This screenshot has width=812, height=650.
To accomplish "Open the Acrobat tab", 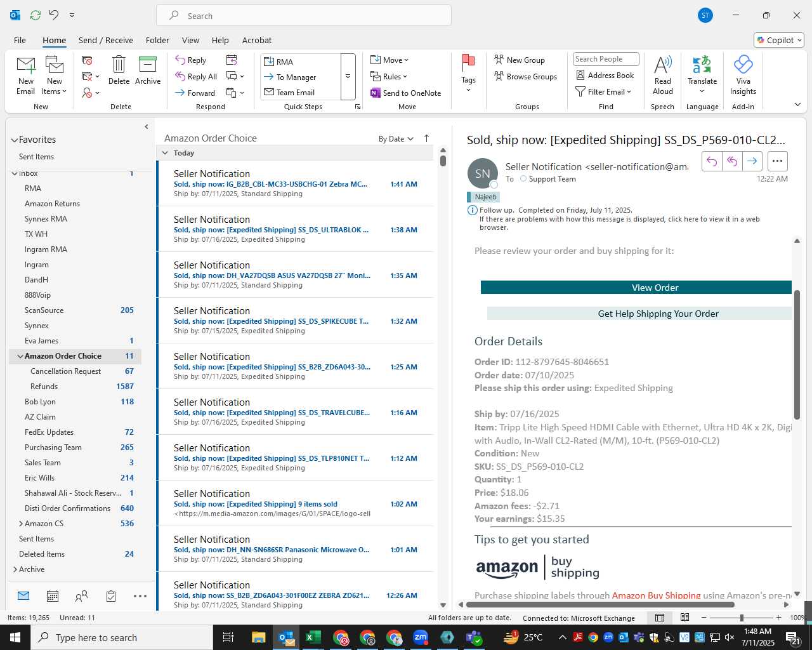I will tap(257, 40).
